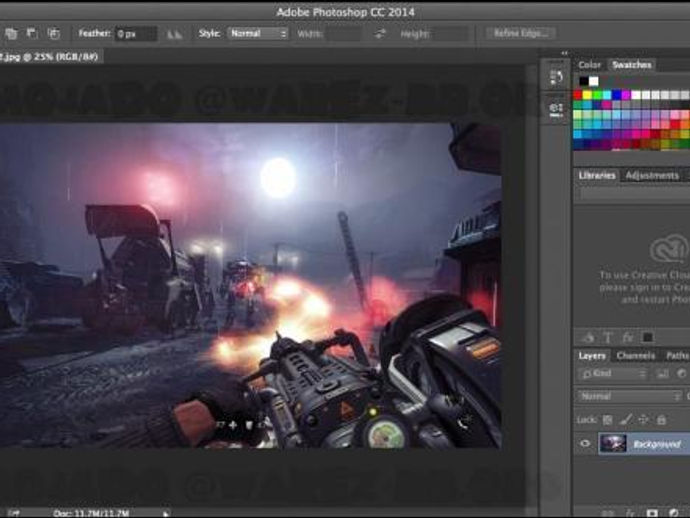Toggle Lock image pixels brush icon
The image size is (690, 518).
click(x=625, y=420)
